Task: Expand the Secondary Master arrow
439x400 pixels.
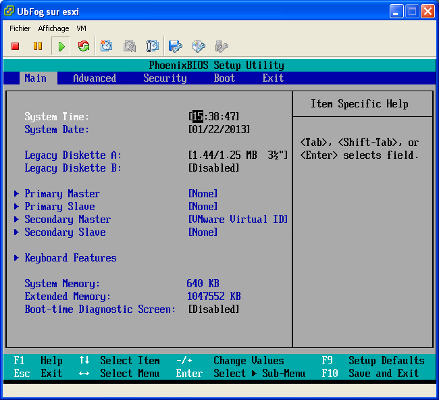Action: point(16,219)
